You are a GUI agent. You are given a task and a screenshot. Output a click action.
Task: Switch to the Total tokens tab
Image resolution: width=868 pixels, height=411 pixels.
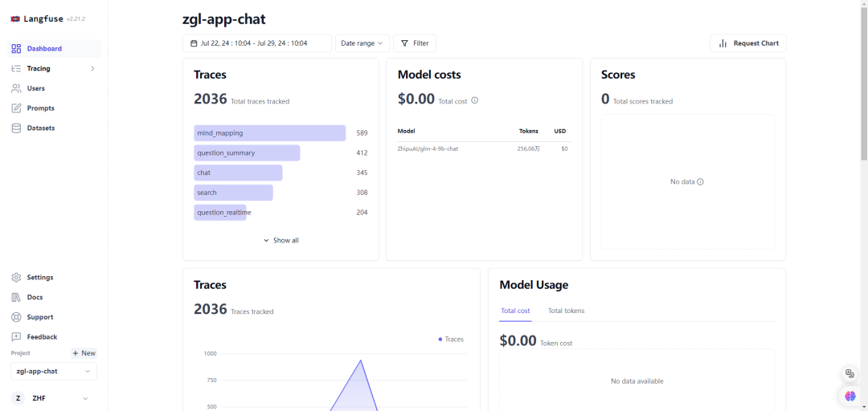[566, 311]
